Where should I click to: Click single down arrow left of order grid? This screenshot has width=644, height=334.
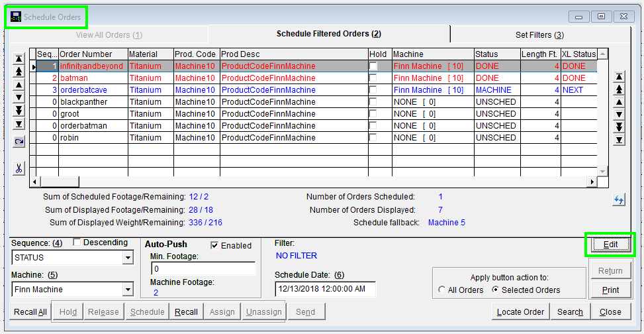[x=19, y=97]
